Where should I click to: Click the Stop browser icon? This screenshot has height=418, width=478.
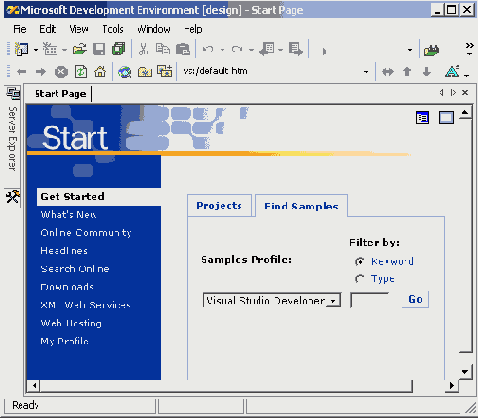point(61,72)
